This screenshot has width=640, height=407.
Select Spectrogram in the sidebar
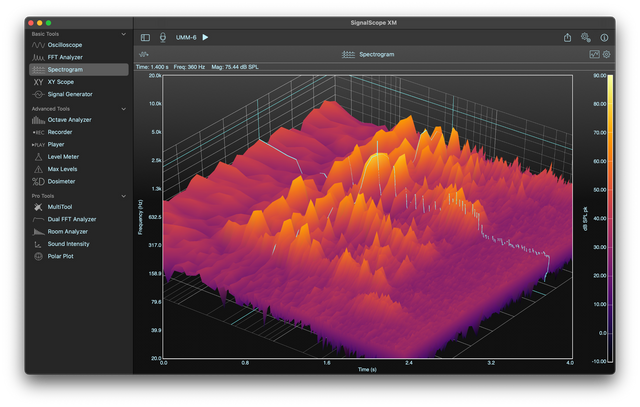point(65,70)
